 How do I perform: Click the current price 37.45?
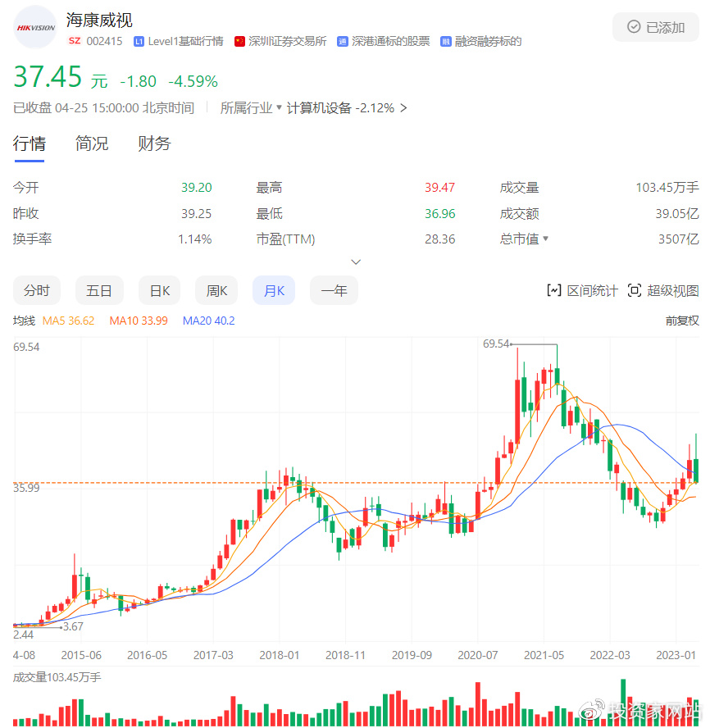coord(48,76)
